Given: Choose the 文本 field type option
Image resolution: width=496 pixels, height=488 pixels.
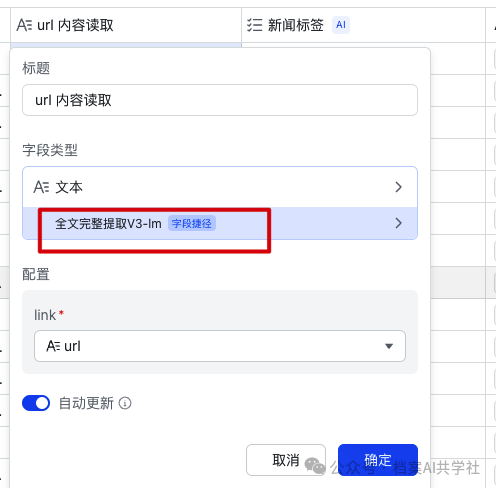Looking at the screenshot, I should tap(220, 187).
